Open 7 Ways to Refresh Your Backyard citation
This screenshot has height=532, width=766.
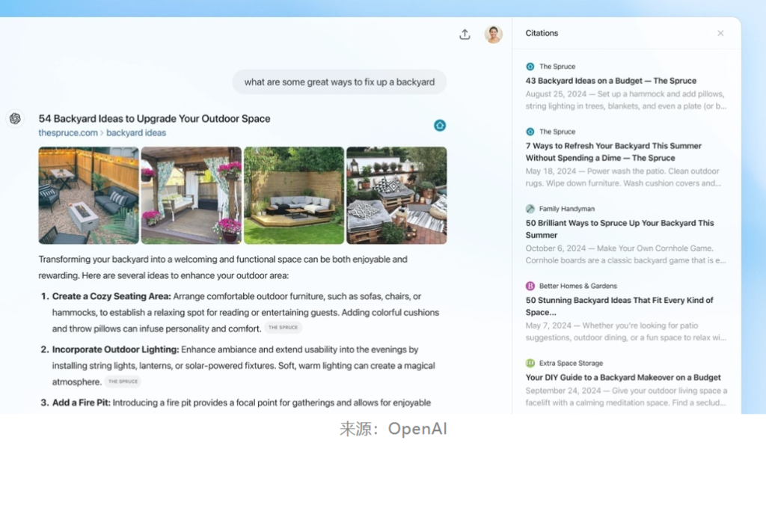coord(613,152)
